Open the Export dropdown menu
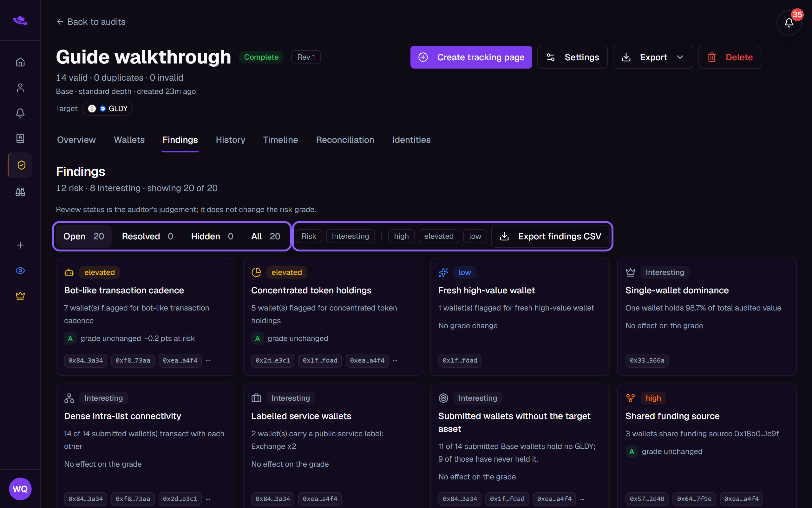812x508 pixels. pyautogui.click(x=653, y=57)
